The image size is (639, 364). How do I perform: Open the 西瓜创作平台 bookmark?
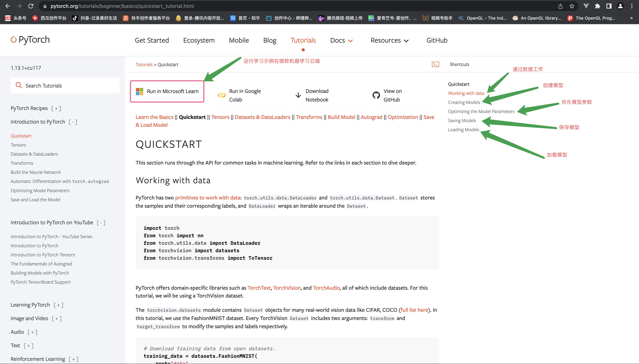tap(49, 18)
